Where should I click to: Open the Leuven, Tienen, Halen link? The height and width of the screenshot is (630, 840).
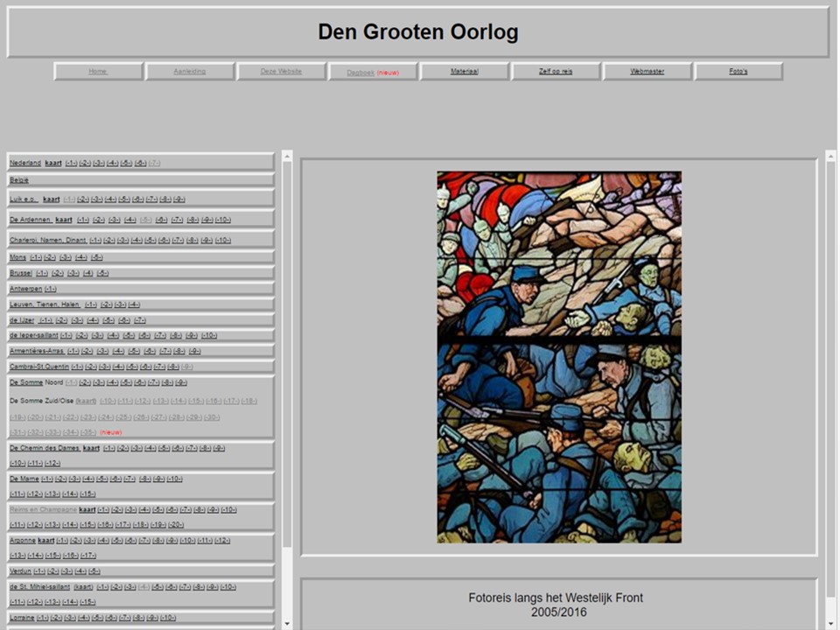tap(45, 304)
